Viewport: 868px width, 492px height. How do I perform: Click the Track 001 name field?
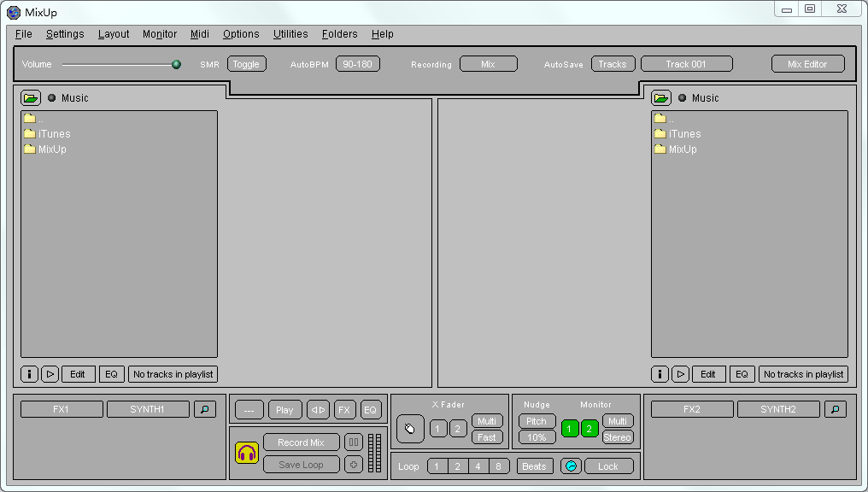click(686, 64)
